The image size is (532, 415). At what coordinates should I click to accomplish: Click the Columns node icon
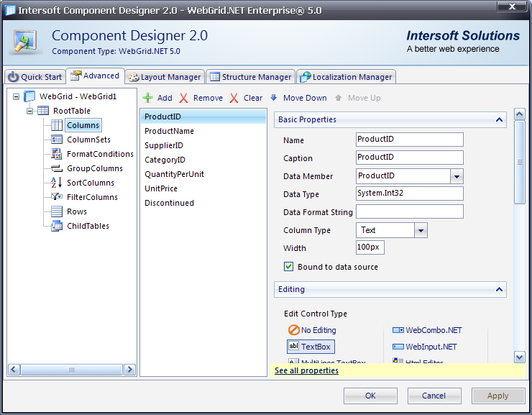tap(57, 125)
